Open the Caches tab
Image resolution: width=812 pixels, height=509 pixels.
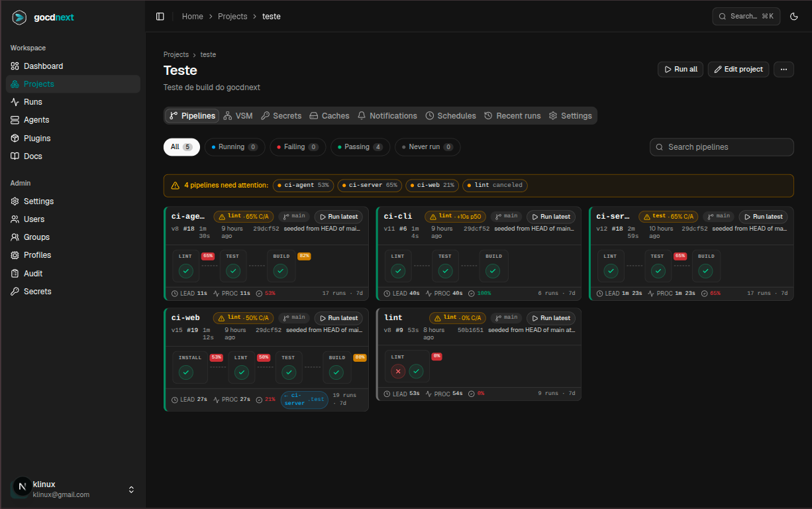[x=329, y=116]
